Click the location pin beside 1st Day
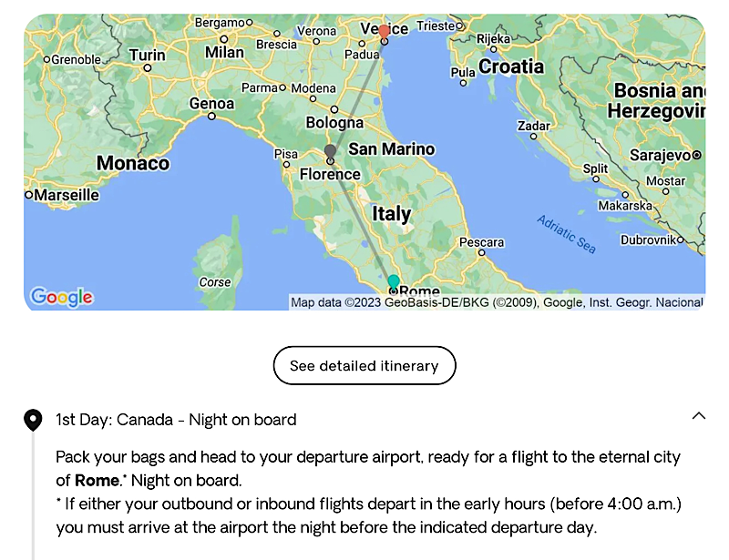This screenshot has width=729, height=560. 33,420
